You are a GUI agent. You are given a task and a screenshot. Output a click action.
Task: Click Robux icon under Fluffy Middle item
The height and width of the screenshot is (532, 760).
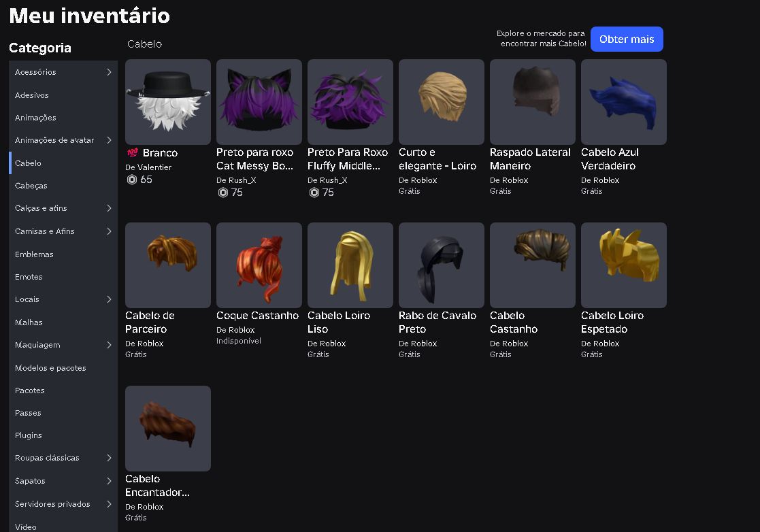[x=314, y=193]
